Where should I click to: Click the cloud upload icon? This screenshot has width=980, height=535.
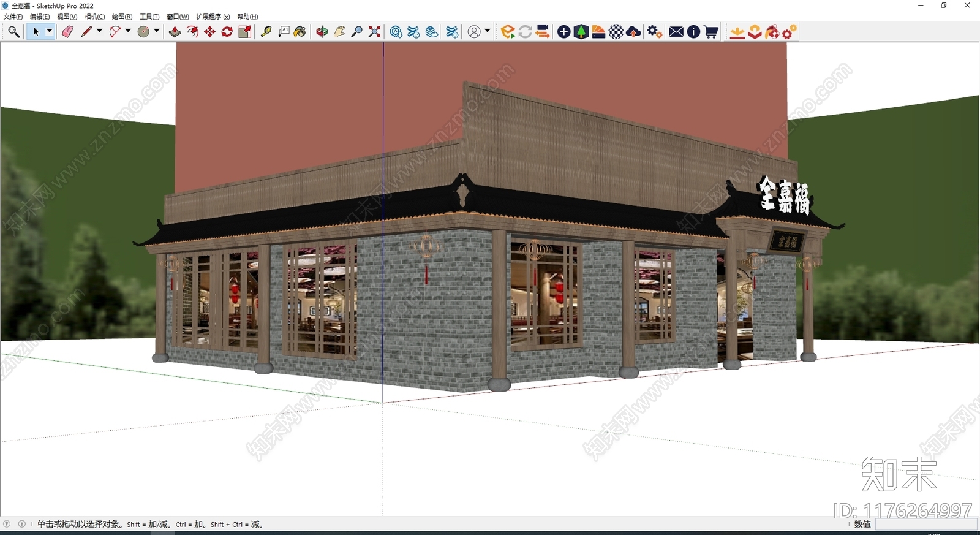point(633,32)
